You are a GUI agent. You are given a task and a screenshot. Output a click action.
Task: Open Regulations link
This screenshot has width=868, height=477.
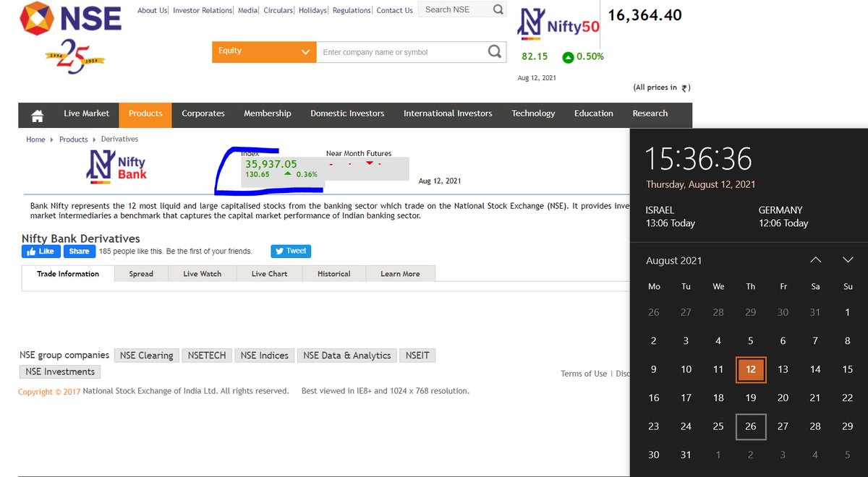[352, 10]
